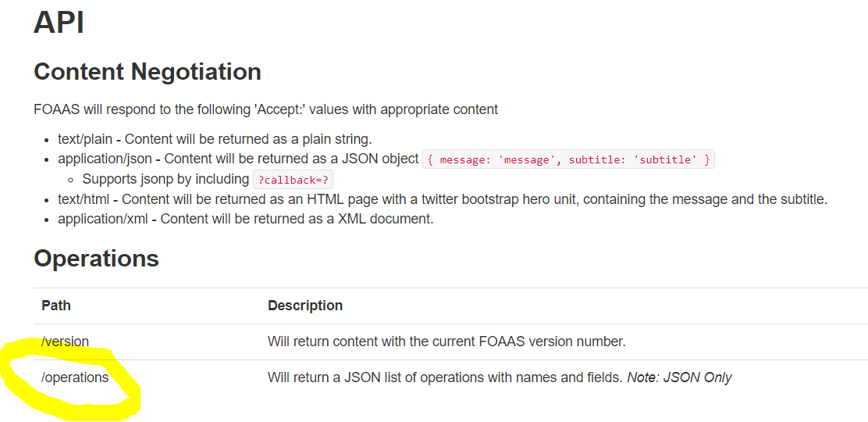Viewport: 868px width, 422px height.
Task: Click the JSON list of operations description
Action: (x=445, y=377)
